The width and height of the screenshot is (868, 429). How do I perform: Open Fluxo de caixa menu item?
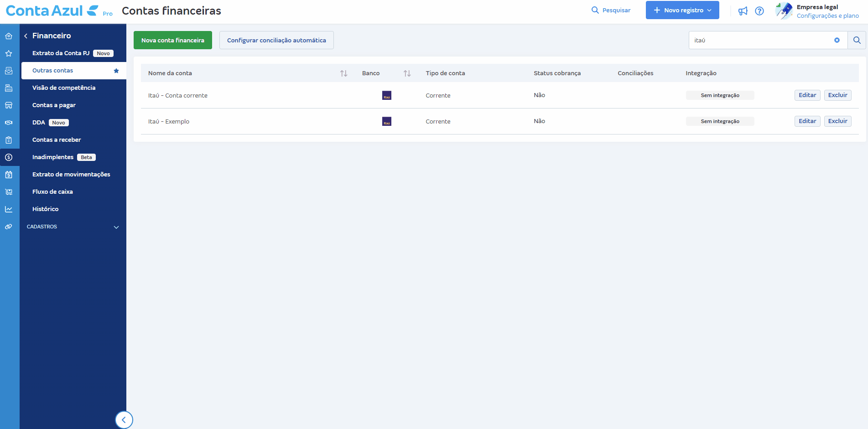tap(52, 192)
